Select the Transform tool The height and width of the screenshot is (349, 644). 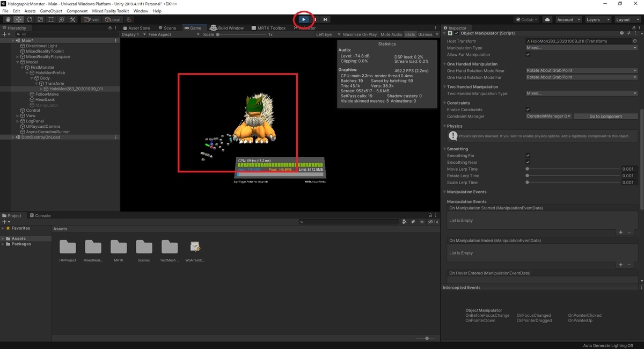click(x=62, y=19)
